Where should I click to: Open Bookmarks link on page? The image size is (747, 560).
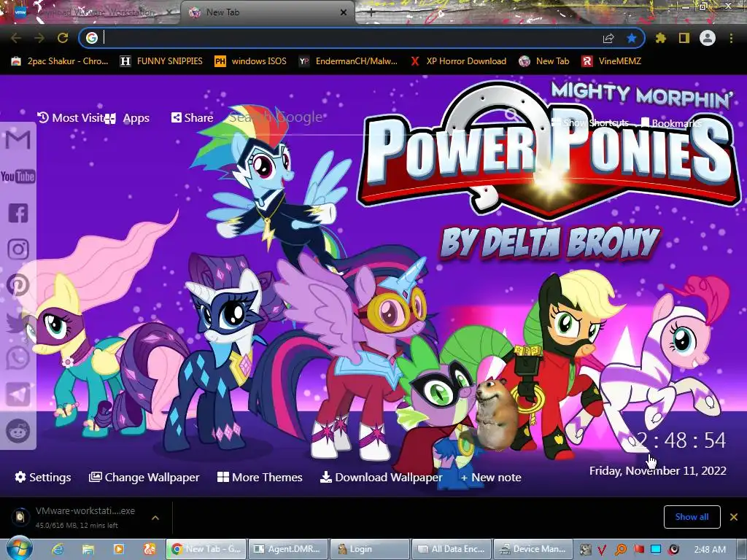pos(671,122)
